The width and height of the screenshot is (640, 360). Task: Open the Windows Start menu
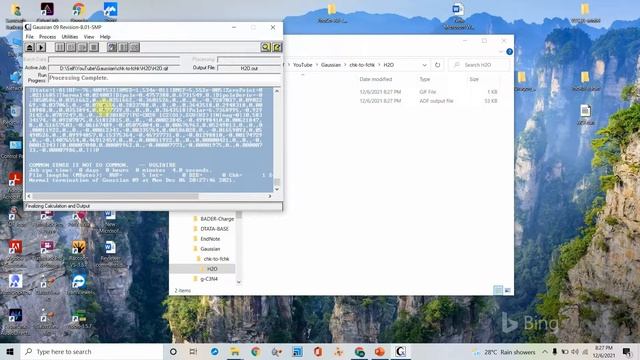point(10,351)
